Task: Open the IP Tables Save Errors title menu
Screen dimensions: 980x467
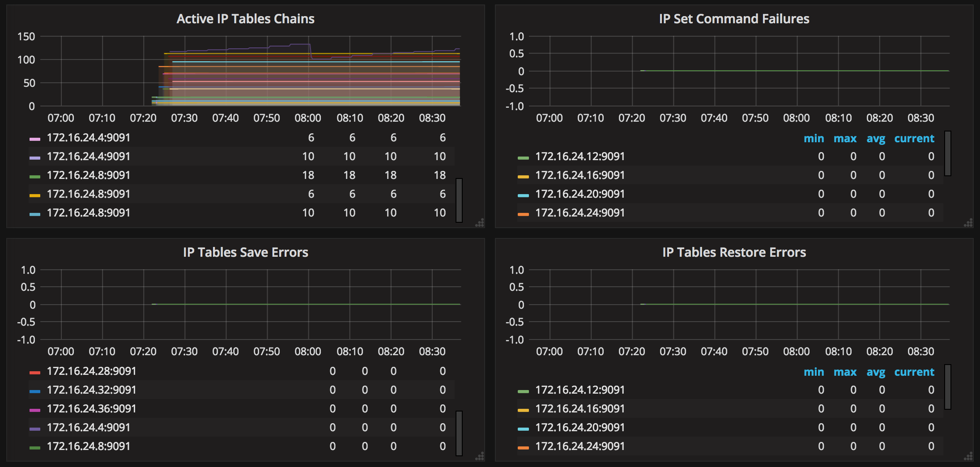Action: [245, 252]
